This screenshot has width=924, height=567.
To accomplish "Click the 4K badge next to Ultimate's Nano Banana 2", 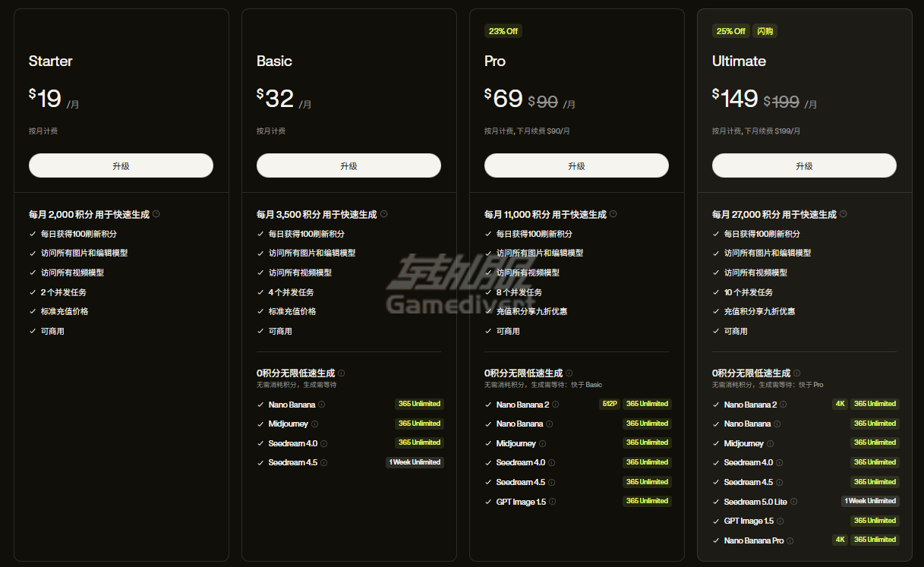I will coord(840,404).
